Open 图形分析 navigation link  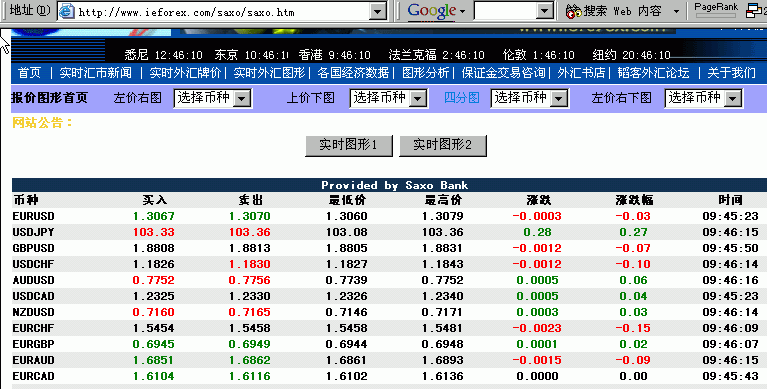pos(425,73)
